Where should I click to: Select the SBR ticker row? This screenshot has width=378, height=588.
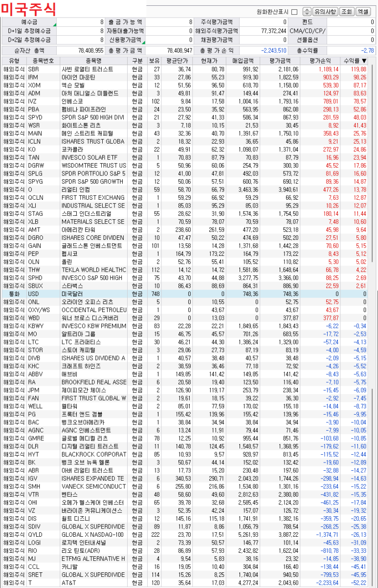[185, 69]
